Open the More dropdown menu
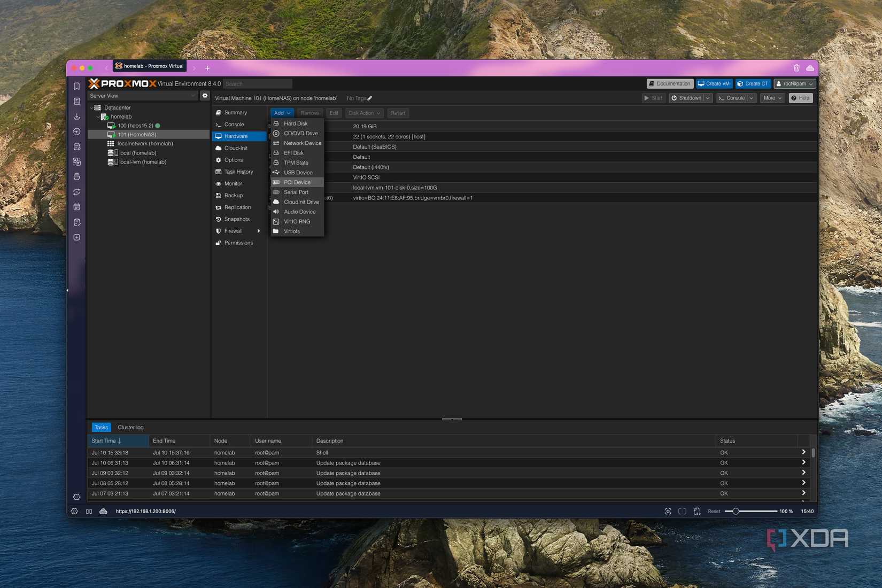The height and width of the screenshot is (588, 882). coord(772,98)
